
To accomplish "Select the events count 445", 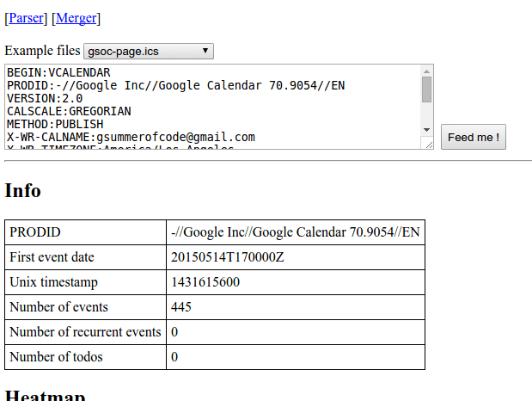I will point(181,307).
